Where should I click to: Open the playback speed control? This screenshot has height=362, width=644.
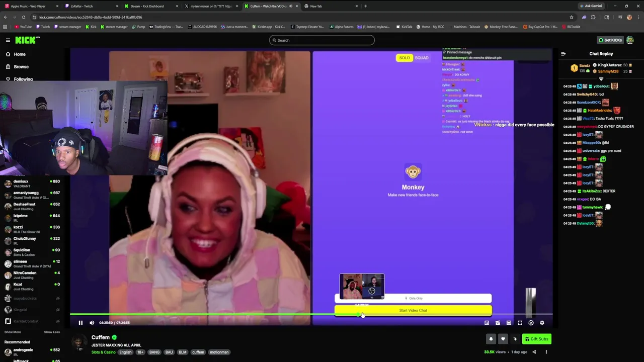click(x=531, y=323)
